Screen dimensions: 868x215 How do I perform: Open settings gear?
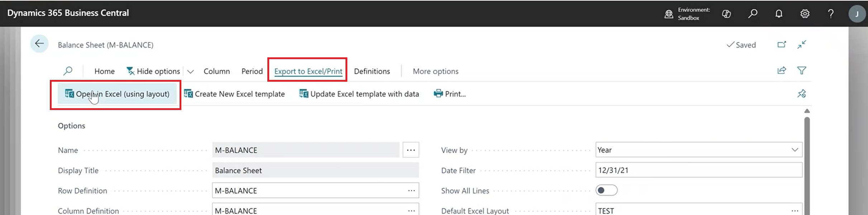click(805, 14)
